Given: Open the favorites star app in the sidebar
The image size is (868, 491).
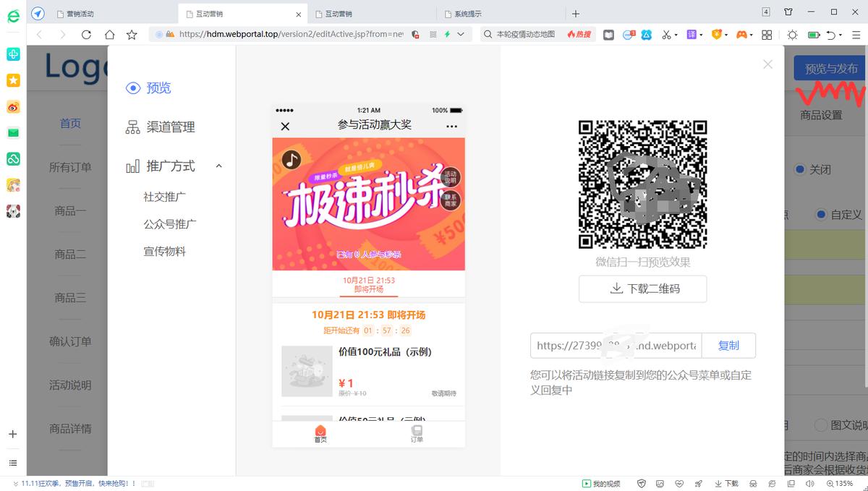Looking at the screenshot, I should 13,80.
